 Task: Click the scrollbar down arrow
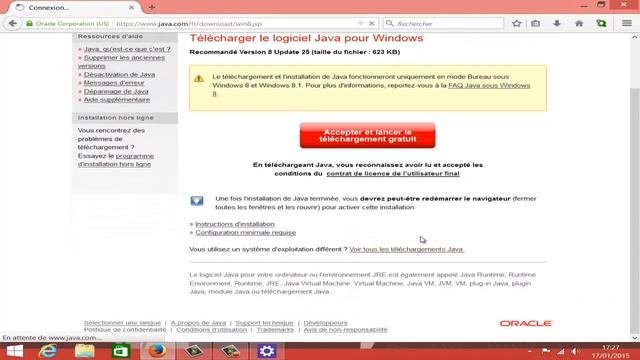pos(635,338)
